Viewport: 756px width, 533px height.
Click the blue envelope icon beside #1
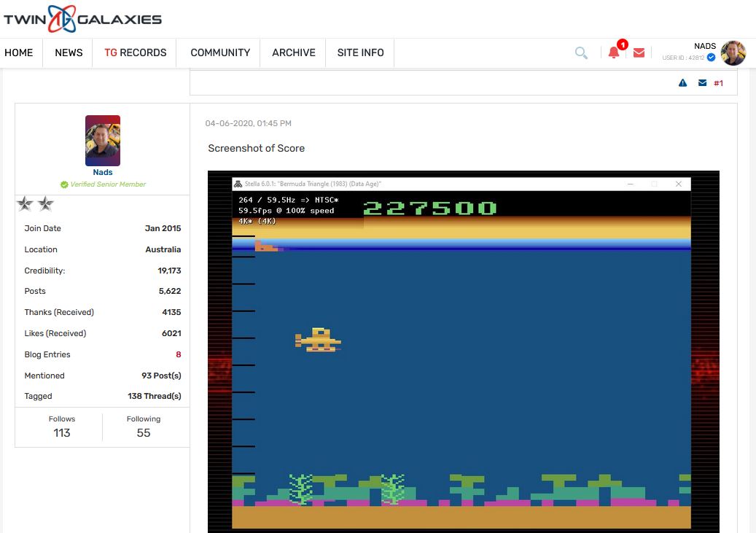702,83
